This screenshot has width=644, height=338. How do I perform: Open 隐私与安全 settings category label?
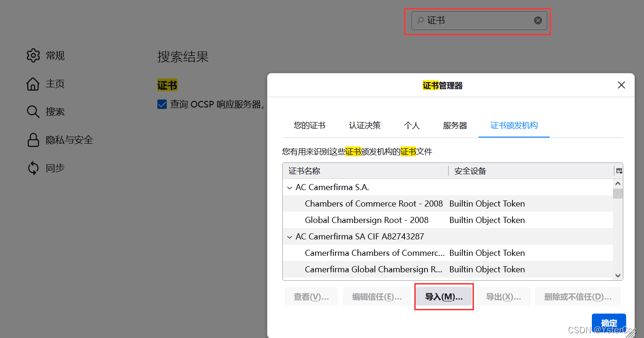pyautogui.click(x=70, y=140)
